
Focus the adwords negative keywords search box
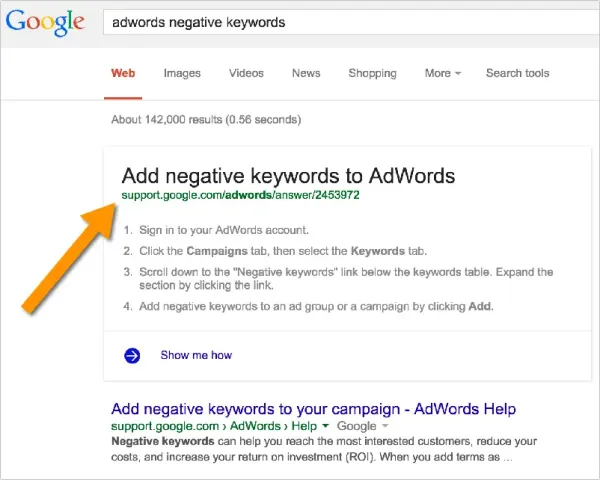pos(351,23)
